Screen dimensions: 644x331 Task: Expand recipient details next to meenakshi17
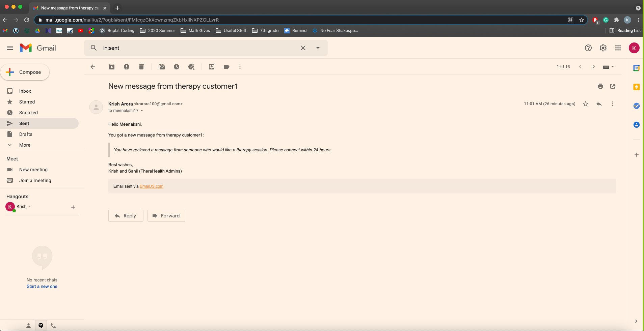(142, 111)
